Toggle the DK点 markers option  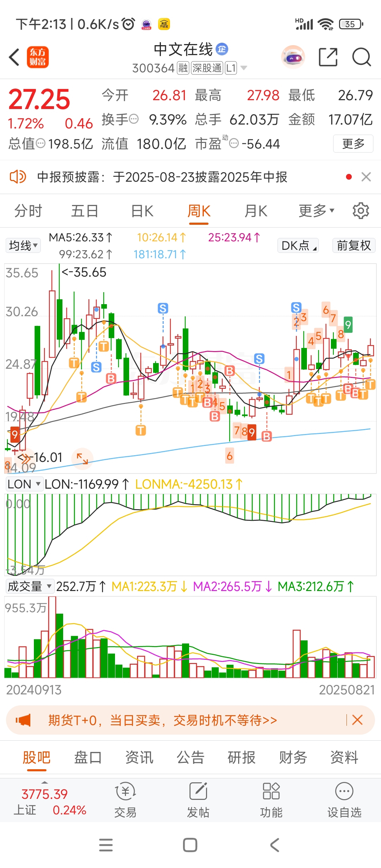298,245
